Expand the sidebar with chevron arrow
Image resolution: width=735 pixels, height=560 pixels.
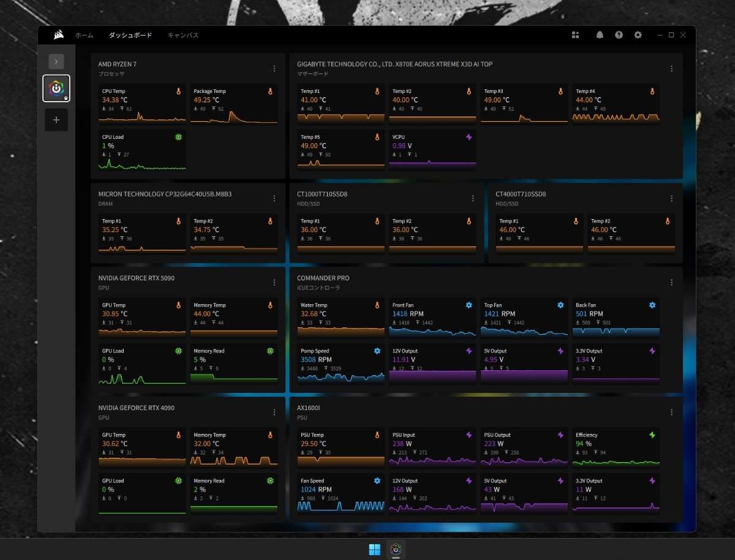[x=56, y=61]
